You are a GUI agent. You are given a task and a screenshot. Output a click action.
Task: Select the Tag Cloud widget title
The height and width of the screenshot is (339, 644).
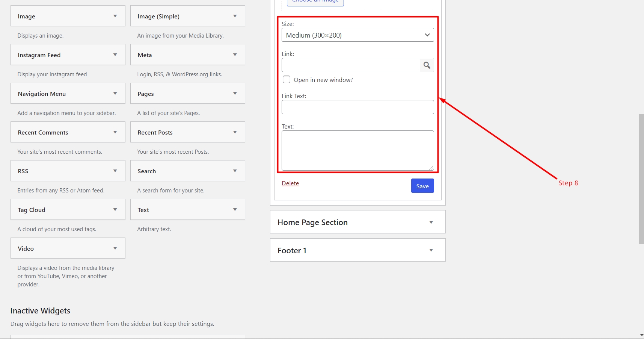(x=32, y=210)
